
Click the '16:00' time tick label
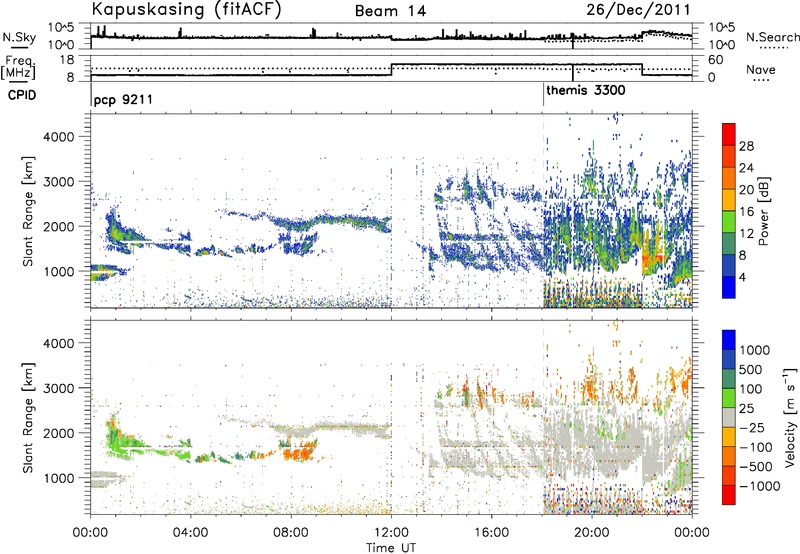[491, 533]
